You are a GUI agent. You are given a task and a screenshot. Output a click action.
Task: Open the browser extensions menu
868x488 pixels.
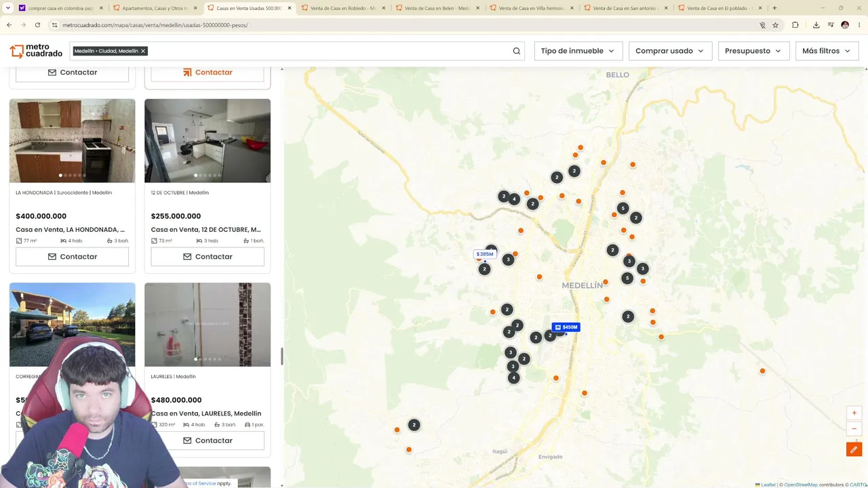pos(795,25)
